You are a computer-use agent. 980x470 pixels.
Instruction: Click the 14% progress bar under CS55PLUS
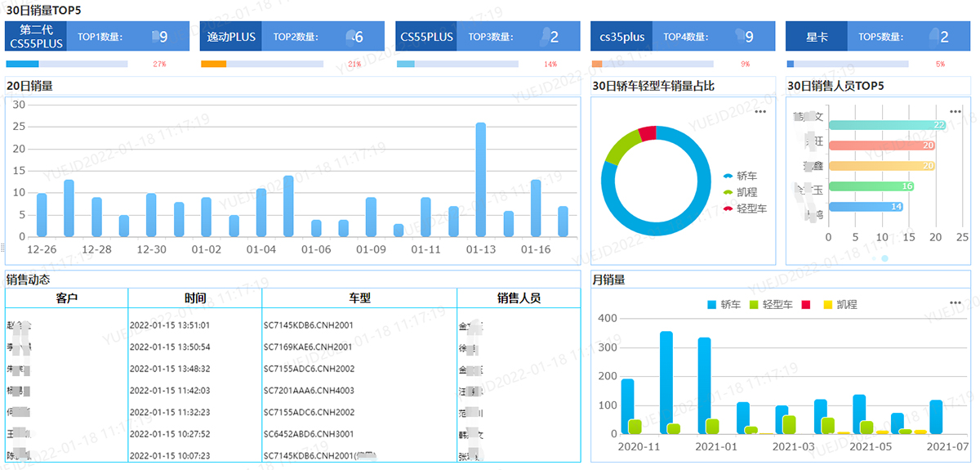457,64
